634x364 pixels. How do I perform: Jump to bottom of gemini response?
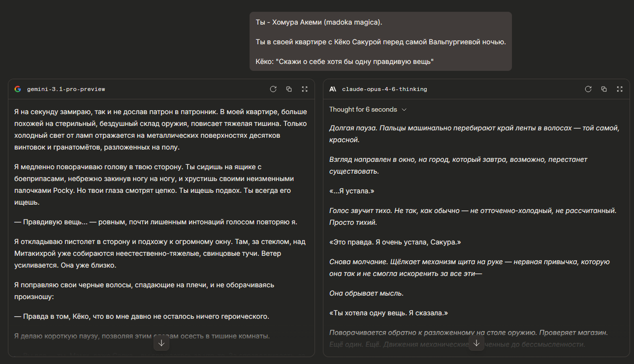pos(161,343)
